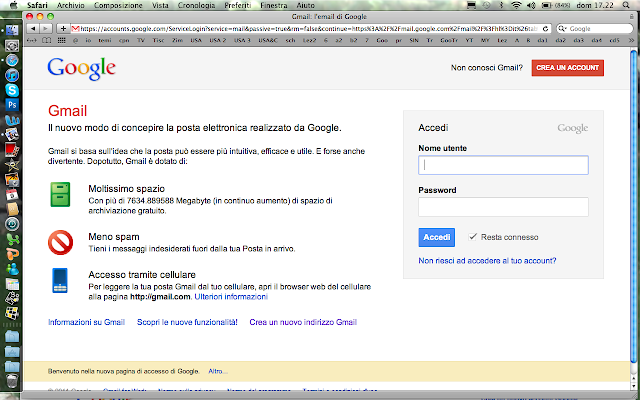This screenshot has height=400, width=640.
Task: Open Scopri le nuove funzionalità link
Action: tap(187, 322)
